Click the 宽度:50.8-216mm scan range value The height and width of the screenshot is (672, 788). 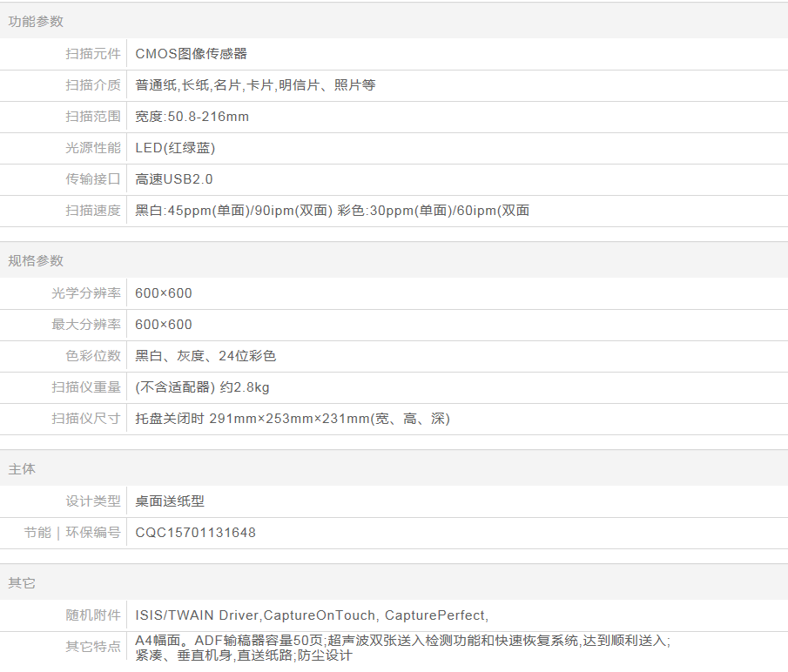[192, 117]
